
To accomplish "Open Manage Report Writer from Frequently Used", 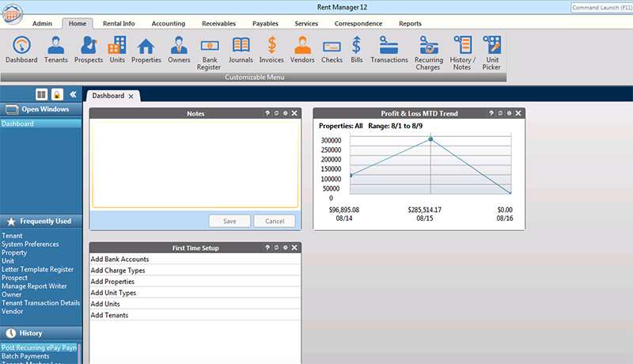I will (x=34, y=286).
